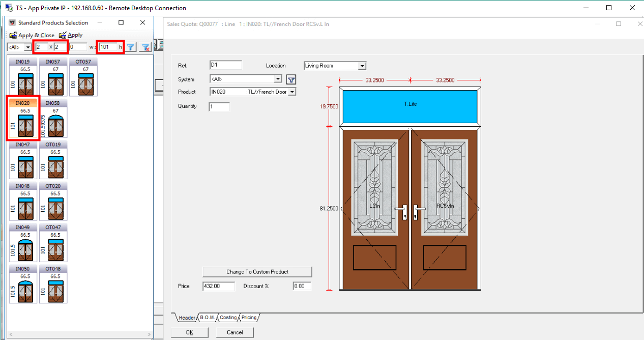The image size is (644, 340).
Task: Click the Apply toolbar icon
Action: pos(63,35)
